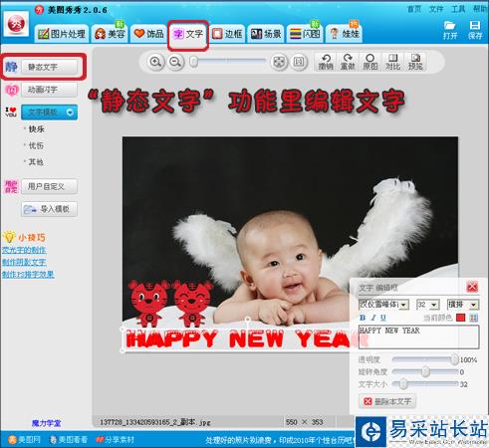The height and width of the screenshot is (448, 489).
Task: Select the 快乐 template category
Action: (36, 129)
